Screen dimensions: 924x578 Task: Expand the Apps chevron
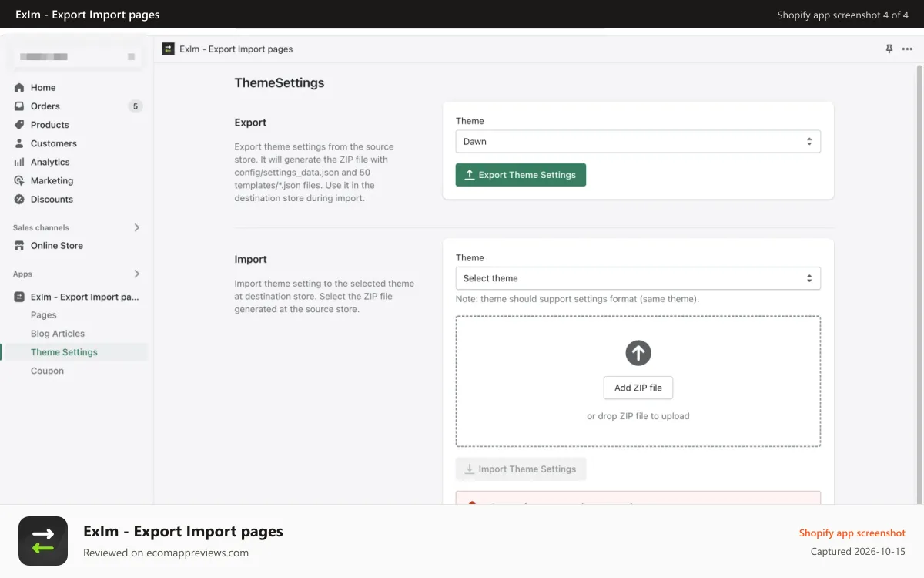pos(137,274)
